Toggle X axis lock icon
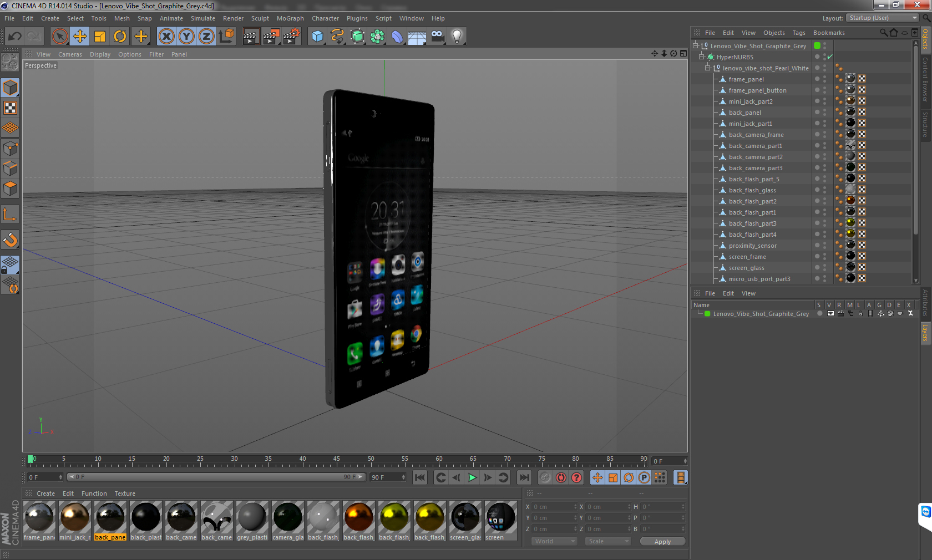Screen dimensions: 932x560 tap(166, 37)
